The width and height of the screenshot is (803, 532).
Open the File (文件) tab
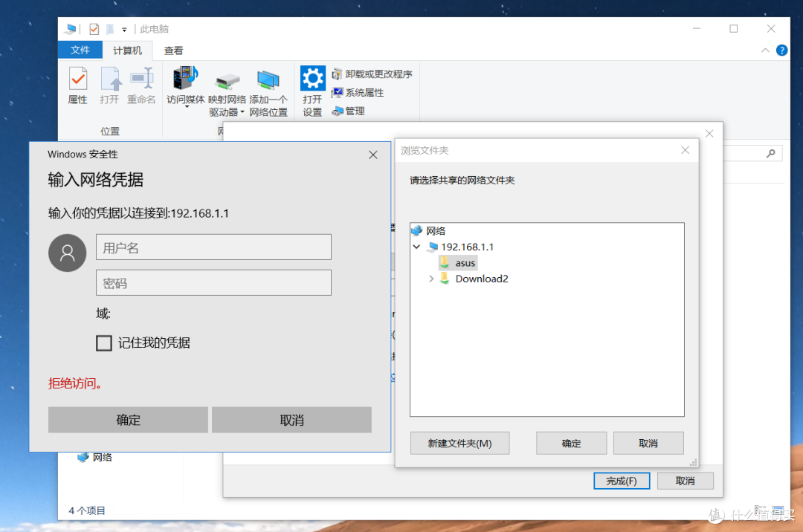click(80, 50)
